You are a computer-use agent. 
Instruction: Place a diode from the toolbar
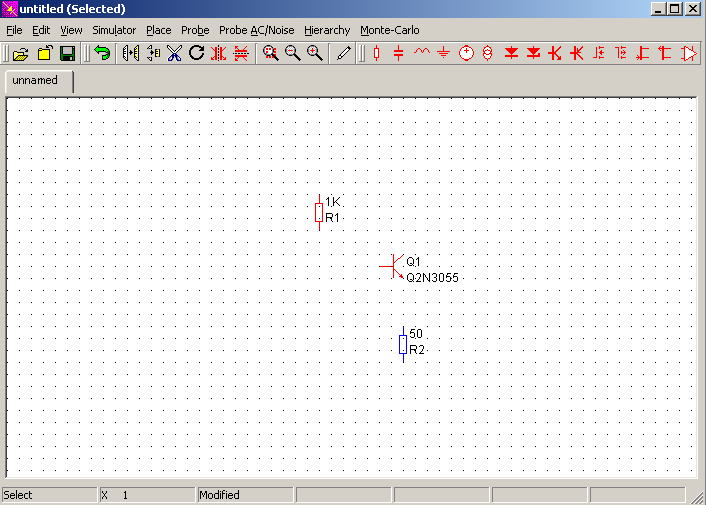tap(511, 54)
